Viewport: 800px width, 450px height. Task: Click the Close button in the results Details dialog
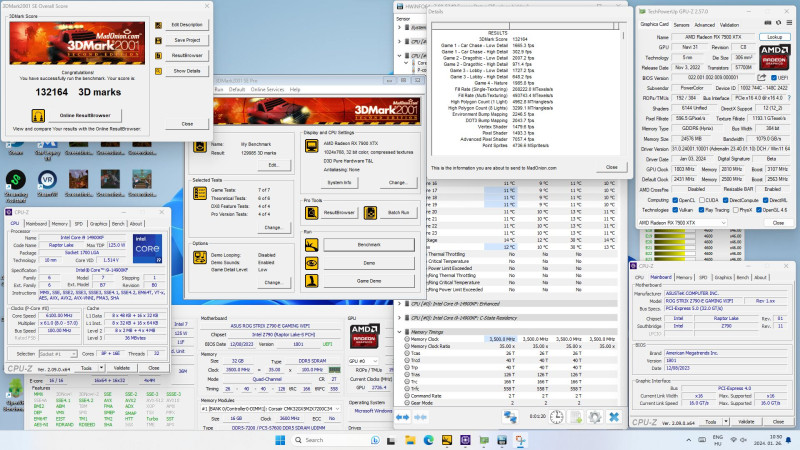pos(612,167)
